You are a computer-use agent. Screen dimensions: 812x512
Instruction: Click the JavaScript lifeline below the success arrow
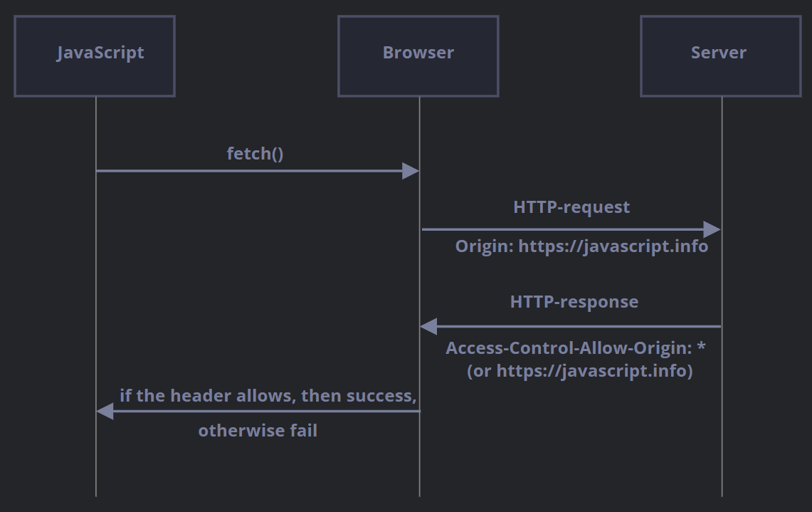(96, 463)
